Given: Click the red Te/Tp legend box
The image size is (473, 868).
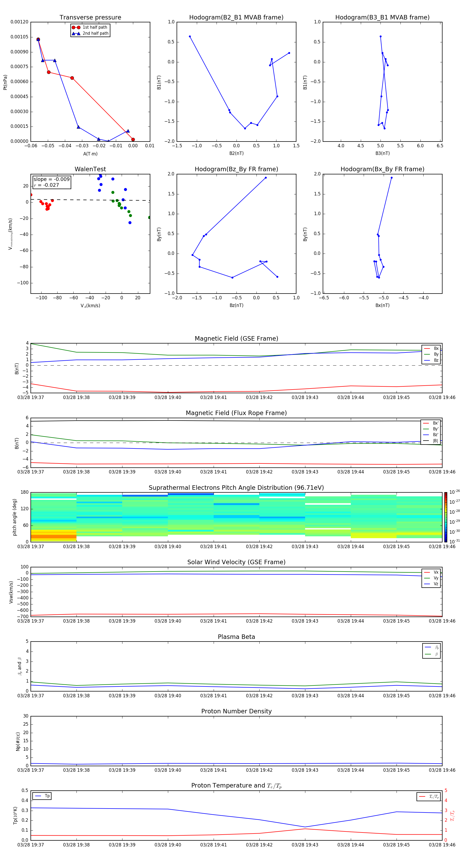Looking at the screenshot, I should point(428,796).
